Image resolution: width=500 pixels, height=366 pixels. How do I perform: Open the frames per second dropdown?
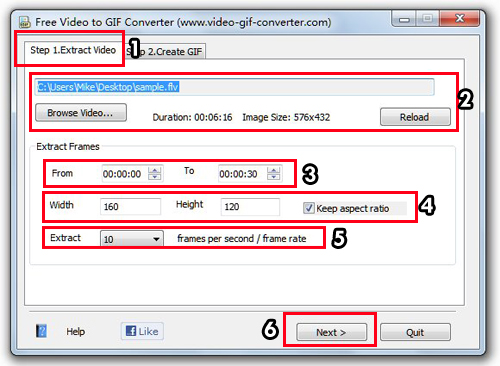click(x=132, y=239)
